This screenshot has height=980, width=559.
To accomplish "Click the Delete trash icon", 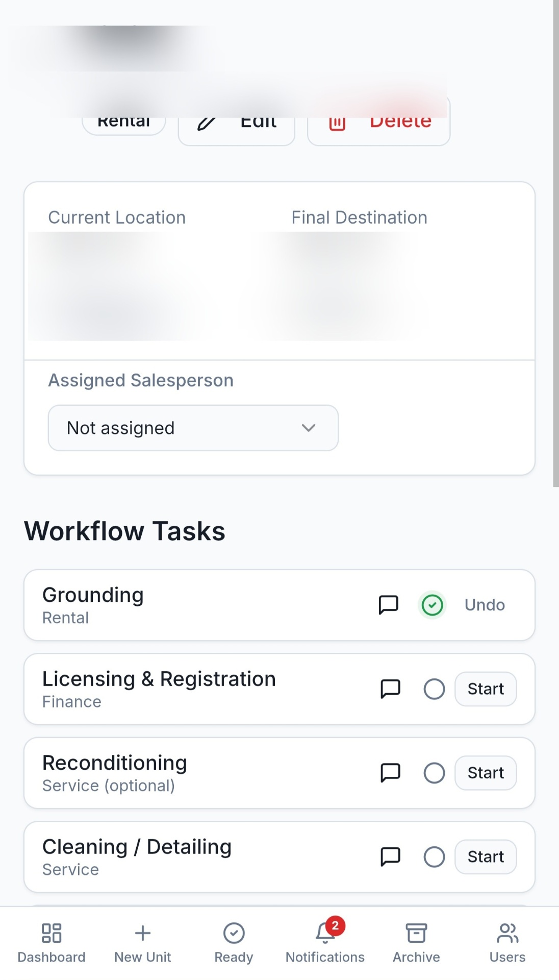I will pyautogui.click(x=338, y=122).
